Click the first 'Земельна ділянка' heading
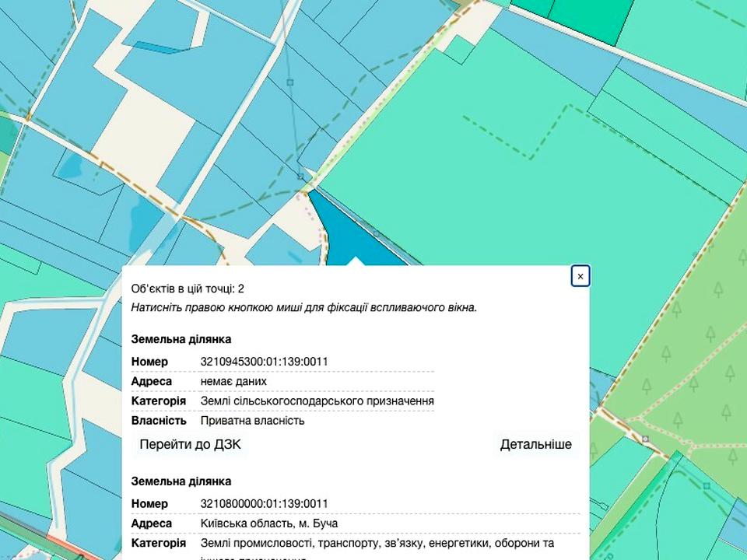This screenshot has width=747, height=560. tap(181, 339)
